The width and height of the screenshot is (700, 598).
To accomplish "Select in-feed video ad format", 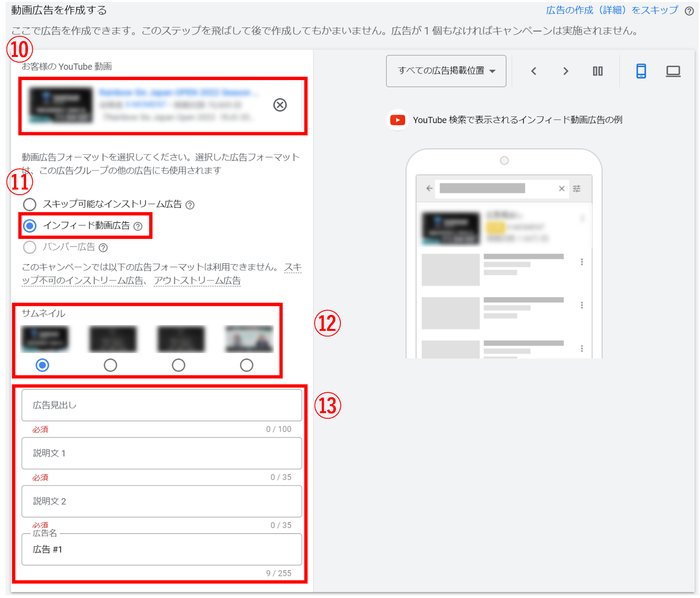I will [30, 226].
